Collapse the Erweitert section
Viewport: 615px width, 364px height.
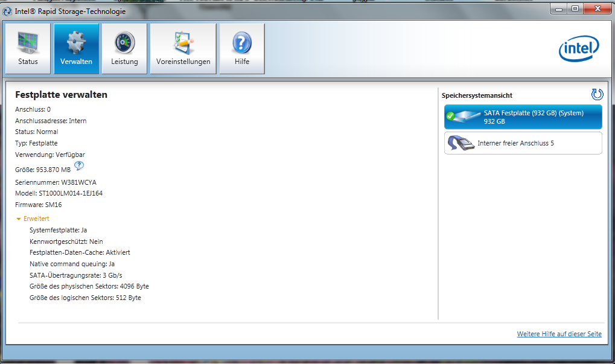tap(33, 219)
